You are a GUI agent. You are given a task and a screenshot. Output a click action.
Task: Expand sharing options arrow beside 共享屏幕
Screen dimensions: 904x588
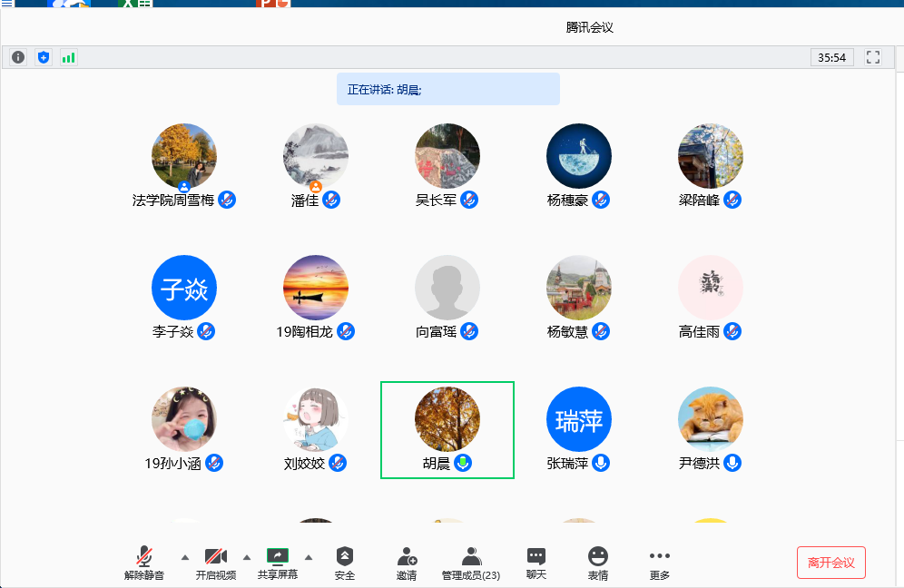[309, 557]
